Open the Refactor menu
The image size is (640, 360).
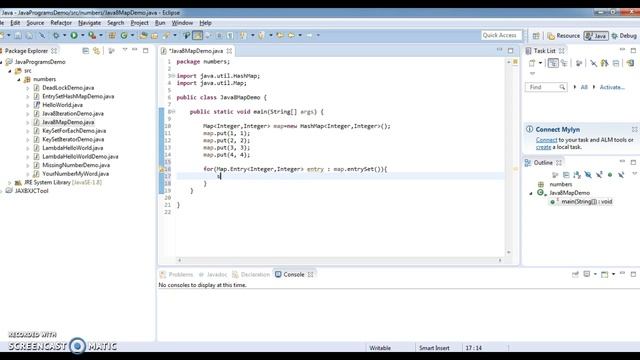[61, 23]
